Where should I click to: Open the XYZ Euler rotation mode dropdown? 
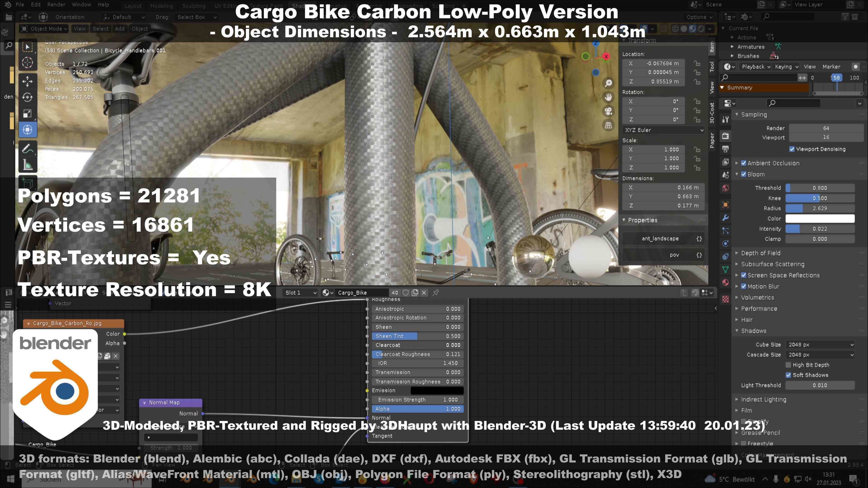tap(664, 130)
